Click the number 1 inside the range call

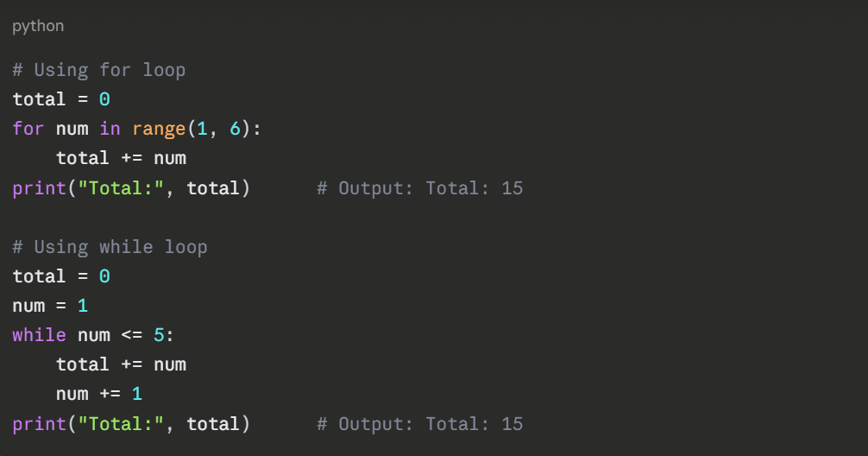tap(202, 129)
